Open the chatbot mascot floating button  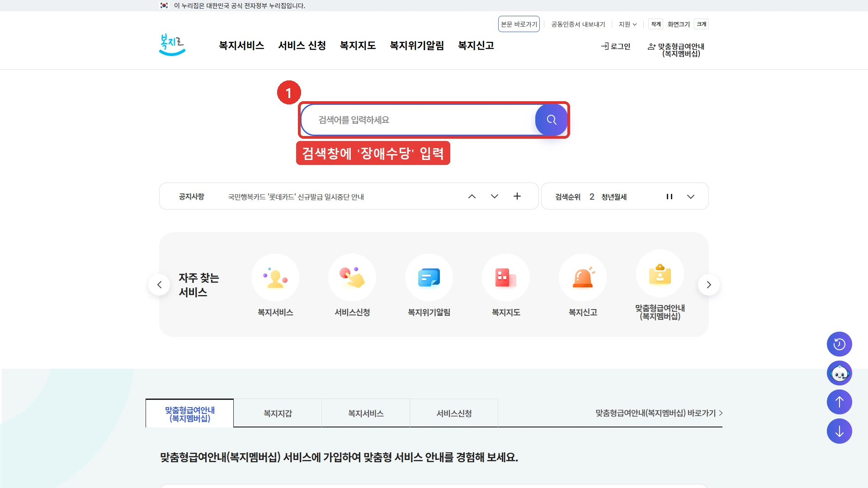point(840,373)
